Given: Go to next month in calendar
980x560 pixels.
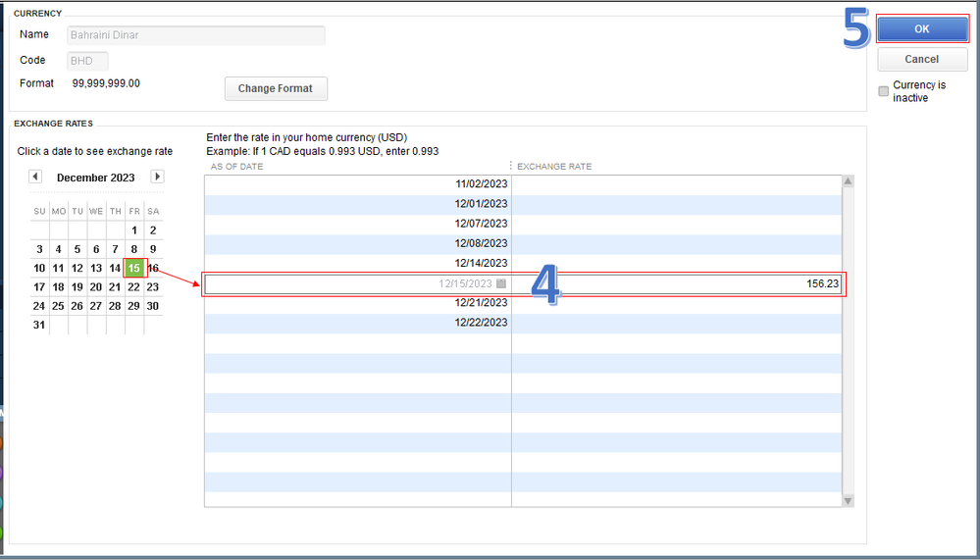Looking at the screenshot, I should pos(158,177).
